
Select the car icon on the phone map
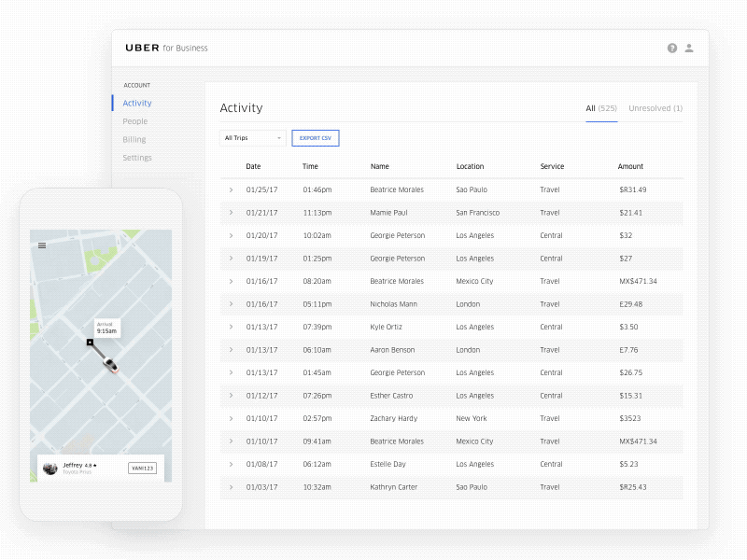click(x=110, y=365)
